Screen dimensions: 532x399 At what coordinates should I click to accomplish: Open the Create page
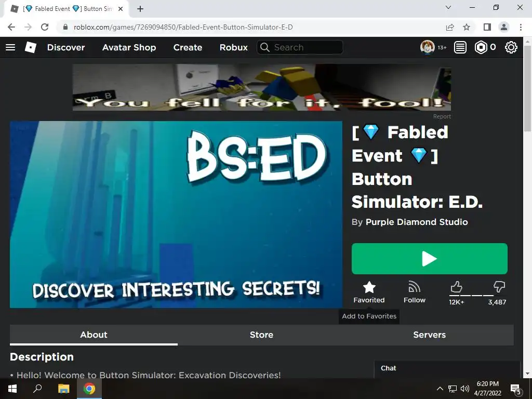[188, 47]
